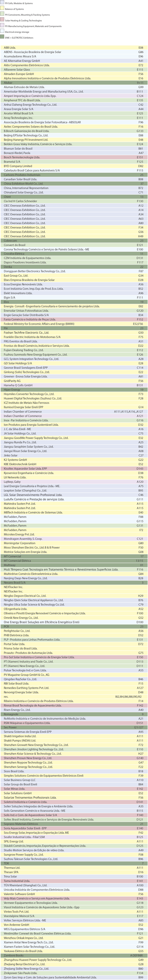Click 'Lajtkep, Gaby' in the list
The image size is (148, 980).
tap(74, 482)
